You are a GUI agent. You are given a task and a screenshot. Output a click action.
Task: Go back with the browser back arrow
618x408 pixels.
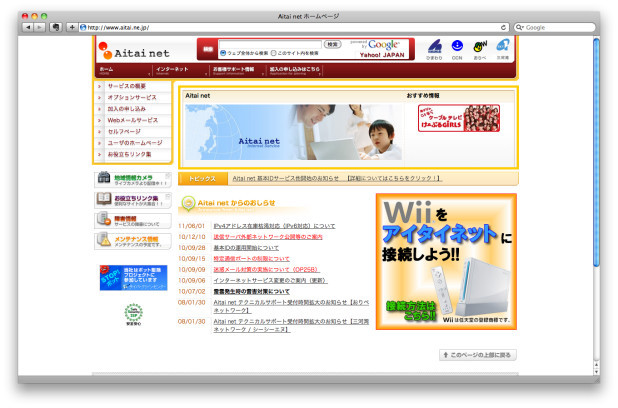(28, 27)
